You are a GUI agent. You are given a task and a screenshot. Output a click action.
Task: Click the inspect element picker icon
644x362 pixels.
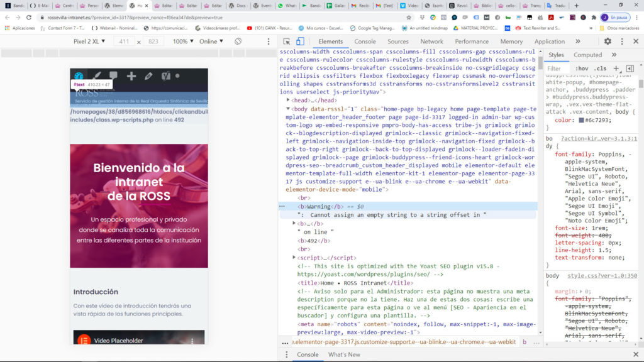(x=287, y=41)
